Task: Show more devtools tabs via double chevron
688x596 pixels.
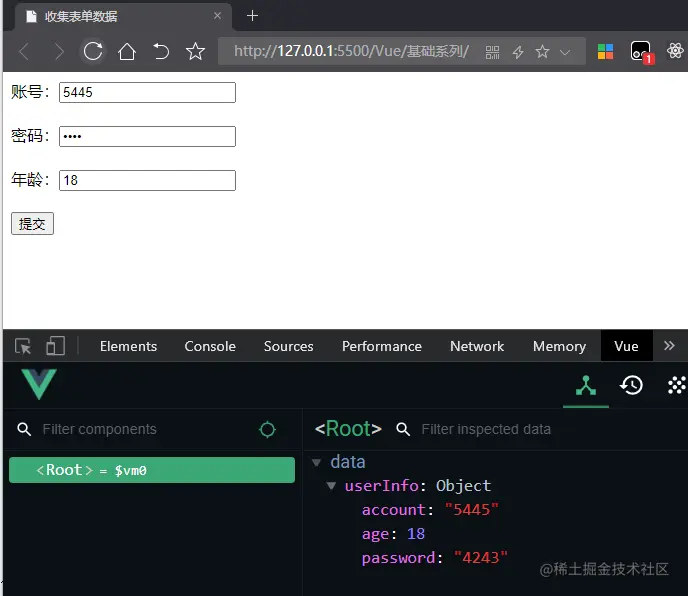Action: coord(669,346)
